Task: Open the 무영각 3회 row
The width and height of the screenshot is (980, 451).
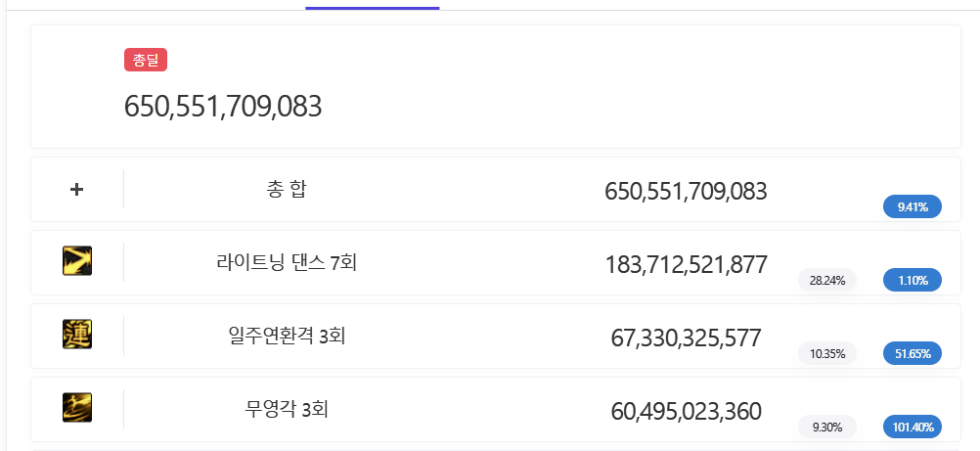Action: click(287, 409)
